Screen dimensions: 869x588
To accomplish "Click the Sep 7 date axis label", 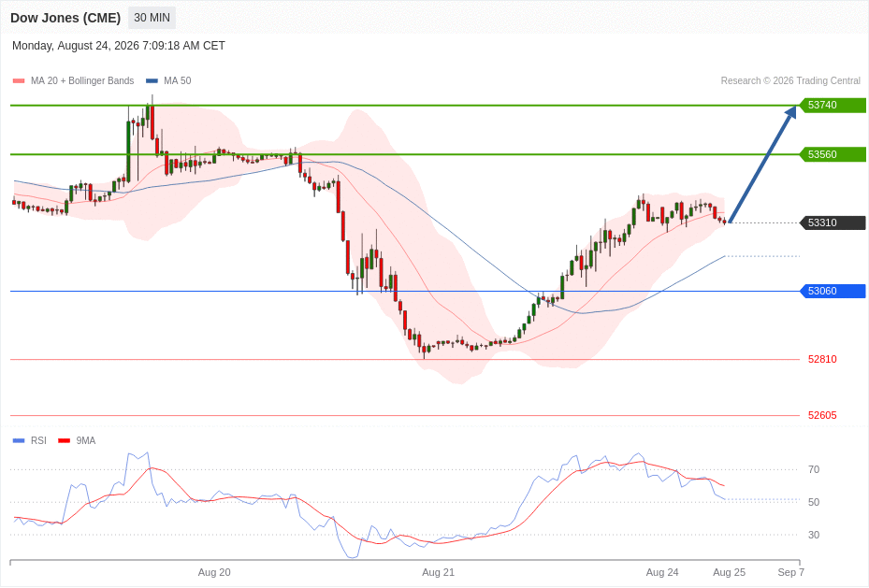I will pos(790,572).
